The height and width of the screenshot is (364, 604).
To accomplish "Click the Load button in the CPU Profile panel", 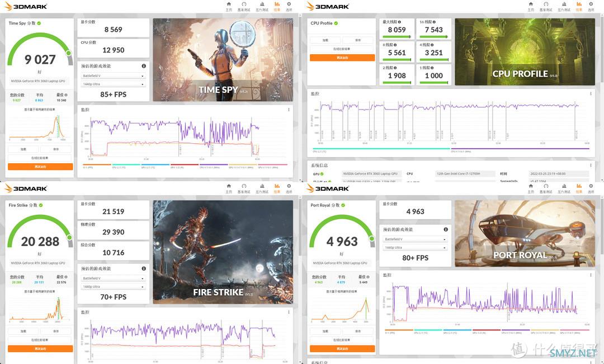I will tap(325, 40).
